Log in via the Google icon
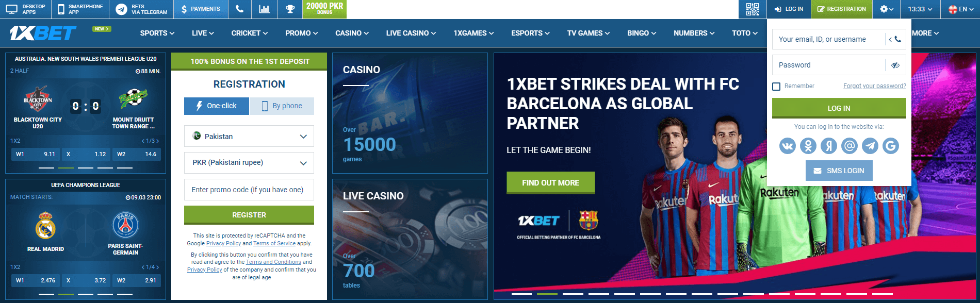 coord(891,146)
